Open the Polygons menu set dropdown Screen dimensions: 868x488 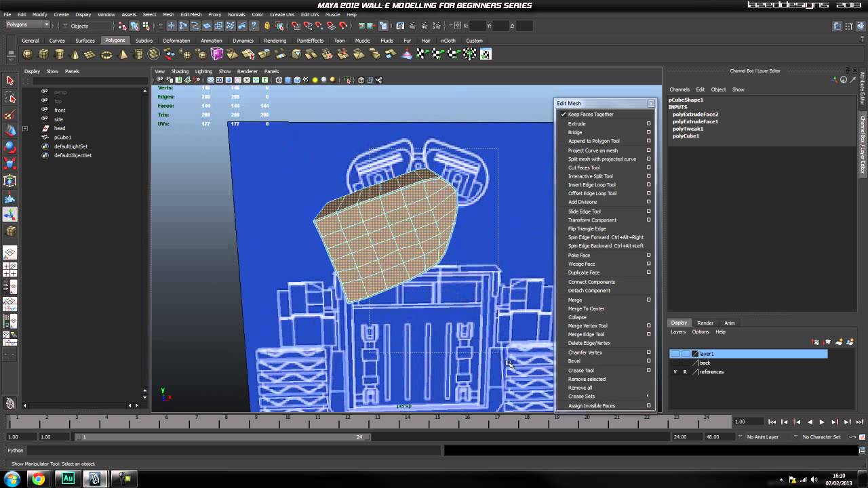click(28, 25)
